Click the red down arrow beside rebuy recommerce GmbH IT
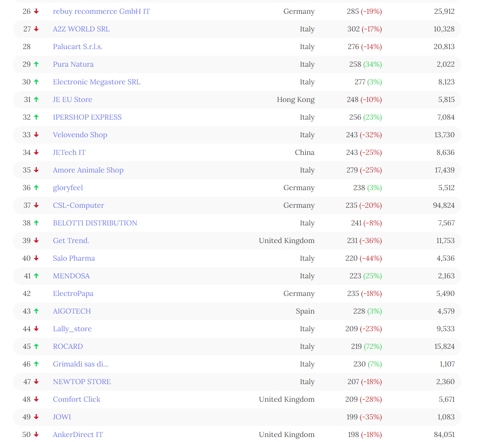This screenshot has height=442, width=504. point(36,11)
